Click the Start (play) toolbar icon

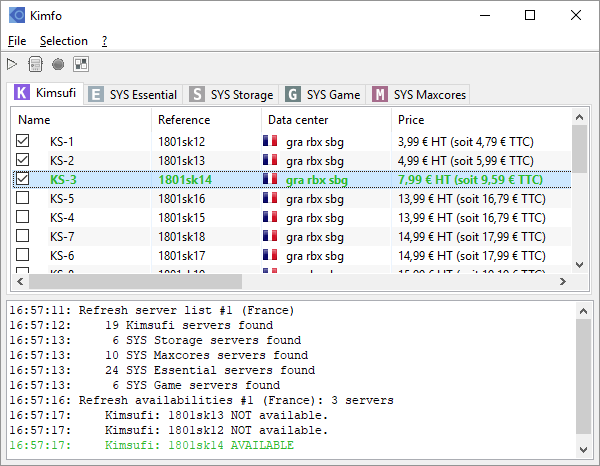pos(13,64)
